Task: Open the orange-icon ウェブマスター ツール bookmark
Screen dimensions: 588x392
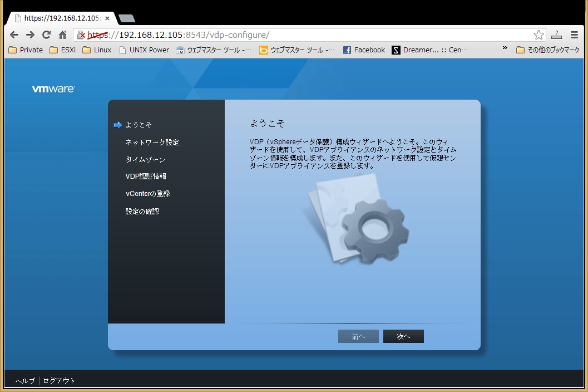Action: pyautogui.click(x=297, y=50)
